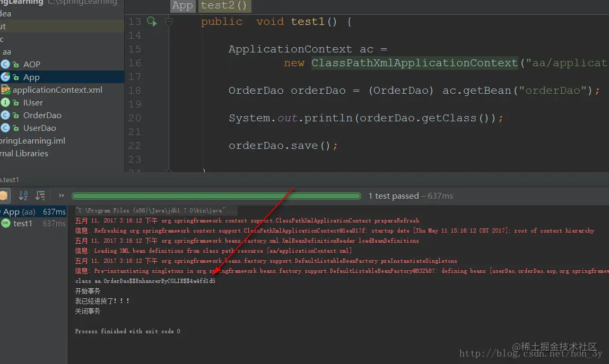
Task: Select App (aa) in test results tree
Action: (x=34, y=212)
